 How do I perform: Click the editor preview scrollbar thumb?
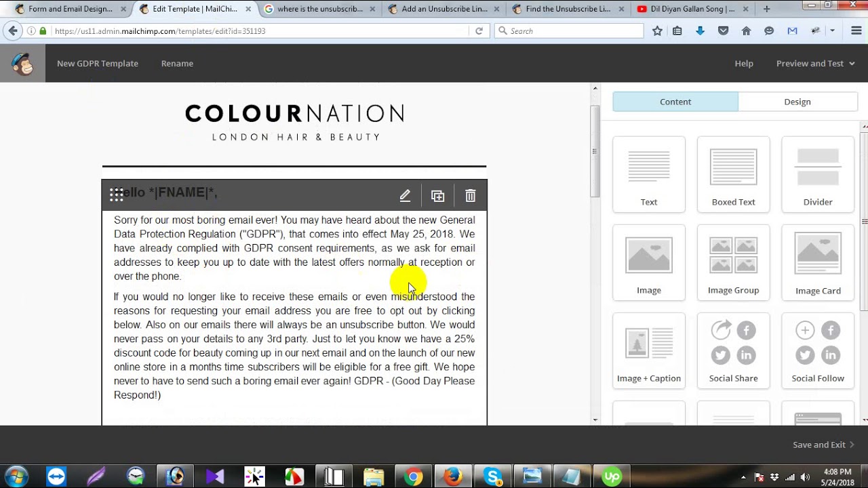tap(595, 150)
